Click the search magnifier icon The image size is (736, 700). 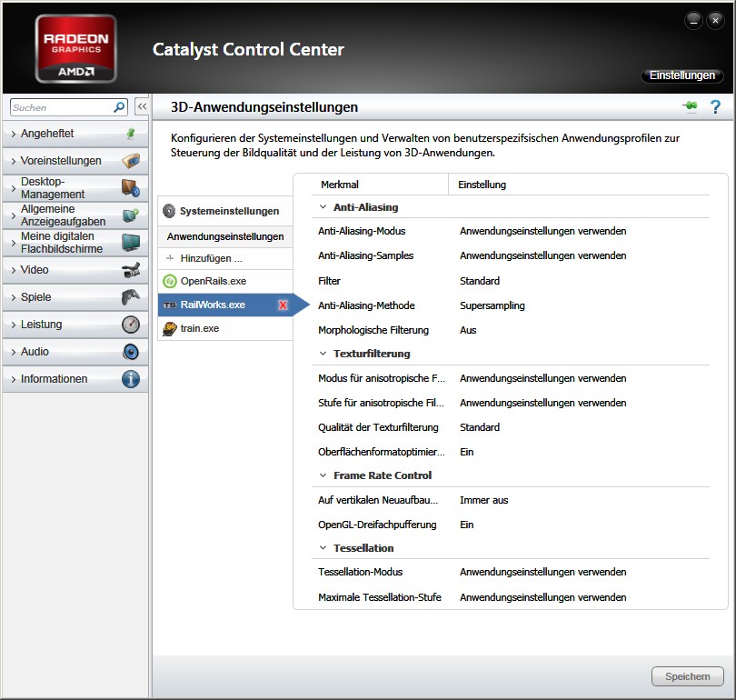pyautogui.click(x=119, y=107)
